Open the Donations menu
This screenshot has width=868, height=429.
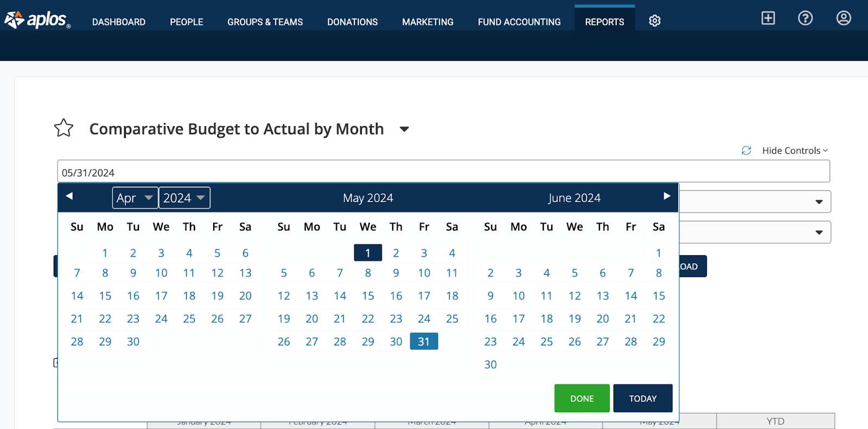coord(353,22)
